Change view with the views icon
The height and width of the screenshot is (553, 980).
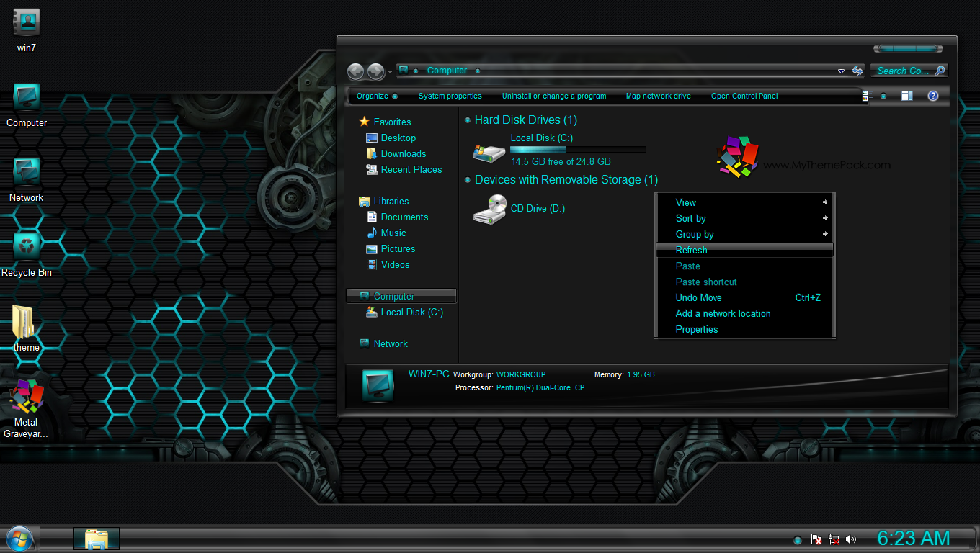(867, 96)
